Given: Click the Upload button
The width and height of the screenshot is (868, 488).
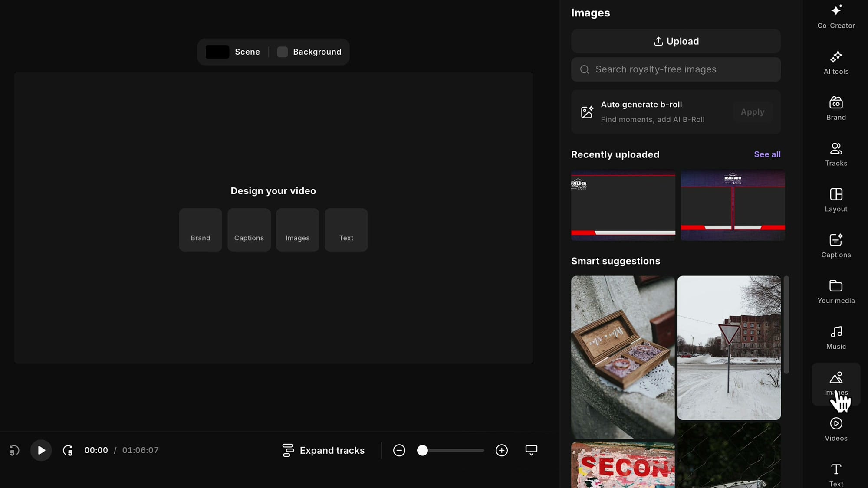Looking at the screenshot, I should click(x=675, y=41).
